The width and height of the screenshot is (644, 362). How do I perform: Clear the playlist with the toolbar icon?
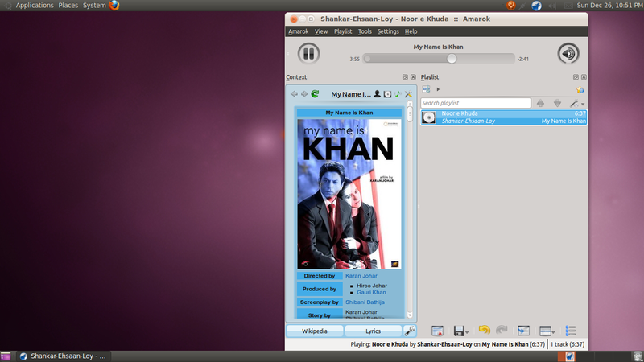[437, 331]
